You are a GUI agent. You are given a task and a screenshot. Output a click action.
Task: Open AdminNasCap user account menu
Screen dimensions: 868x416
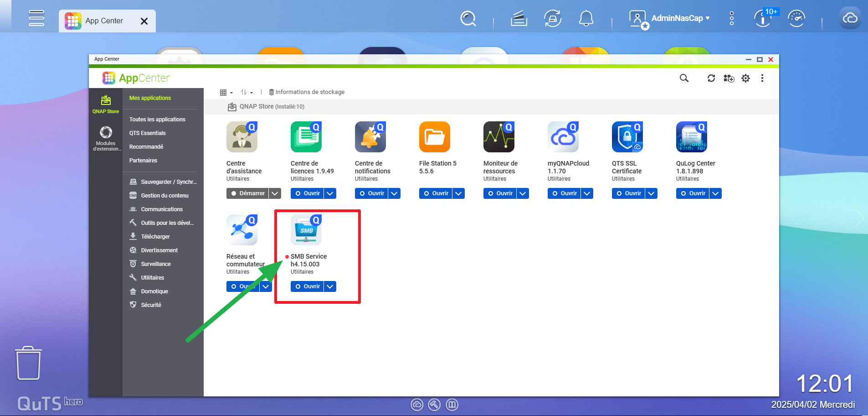pyautogui.click(x=669, y=19)
